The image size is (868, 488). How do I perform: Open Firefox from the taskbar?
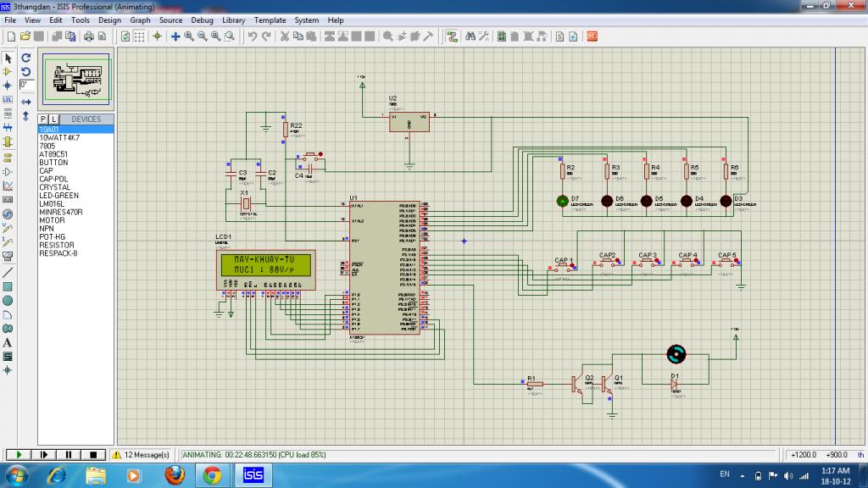tap(175, 475)
